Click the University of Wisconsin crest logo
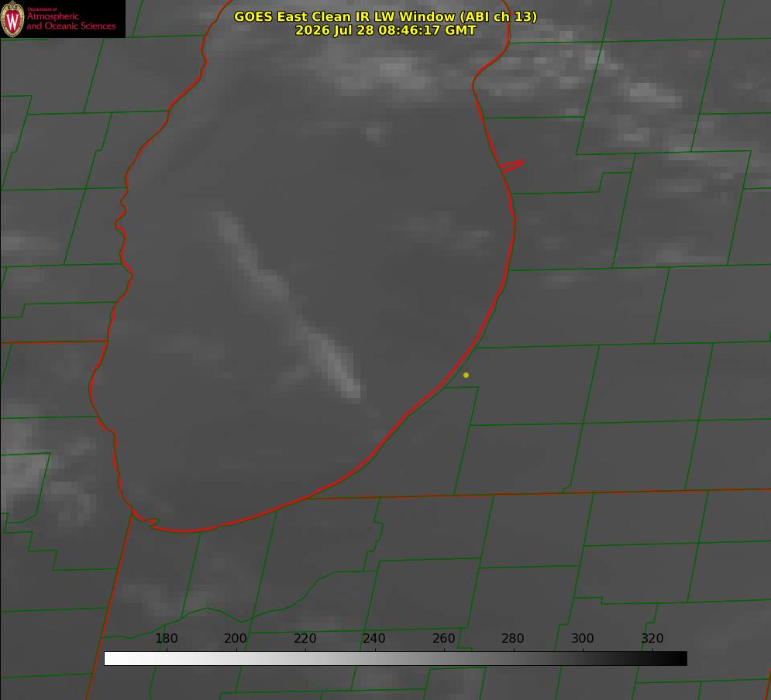 tap(12, 19)
